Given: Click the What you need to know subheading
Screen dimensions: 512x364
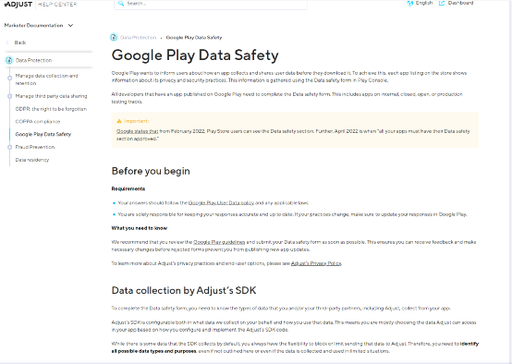Looking at the screenshot, I should [x=139, y=228].
